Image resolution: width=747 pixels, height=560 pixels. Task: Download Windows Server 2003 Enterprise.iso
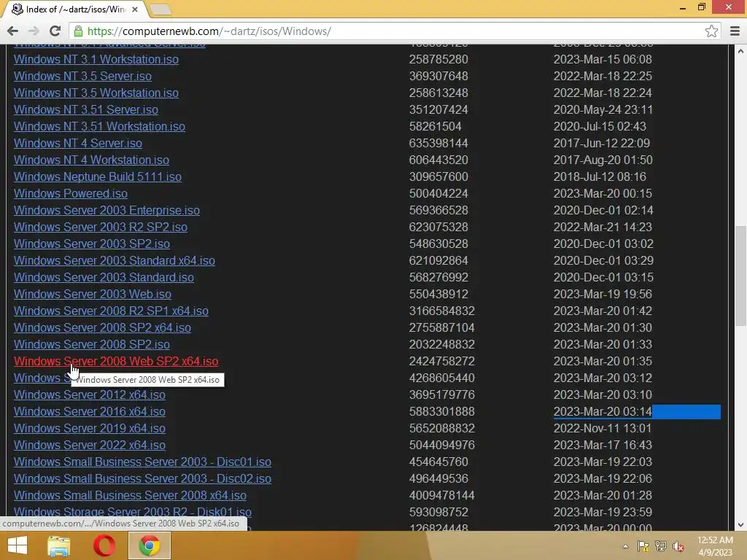[107, 211]
